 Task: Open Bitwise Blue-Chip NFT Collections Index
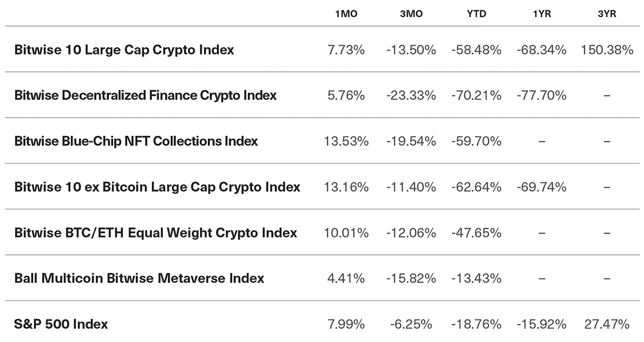coord(136,141)
